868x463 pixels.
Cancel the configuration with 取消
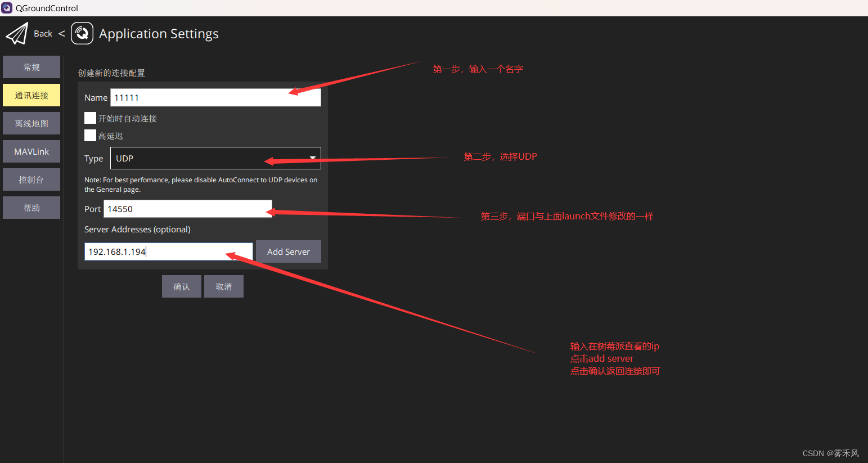click(x=223, y=286)
